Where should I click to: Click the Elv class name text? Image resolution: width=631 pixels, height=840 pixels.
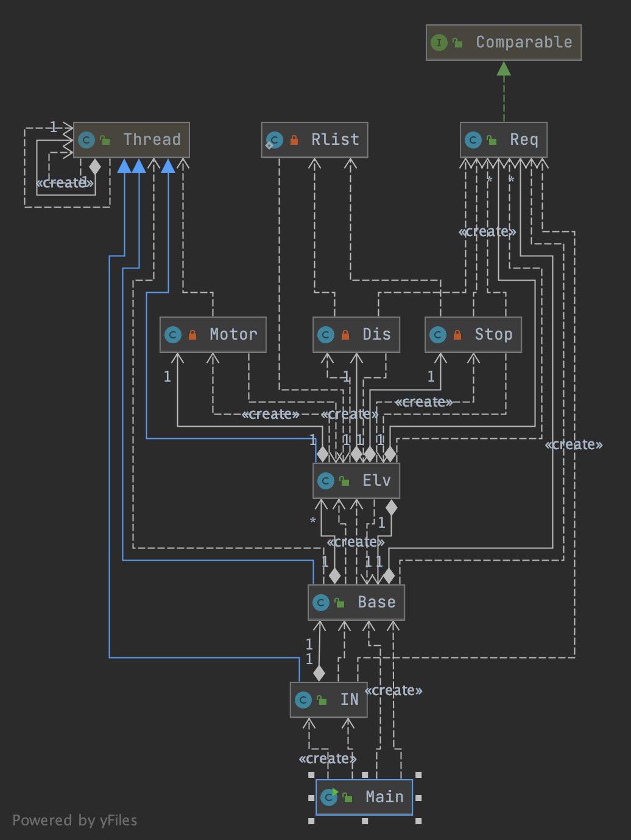tap(376, 480)
